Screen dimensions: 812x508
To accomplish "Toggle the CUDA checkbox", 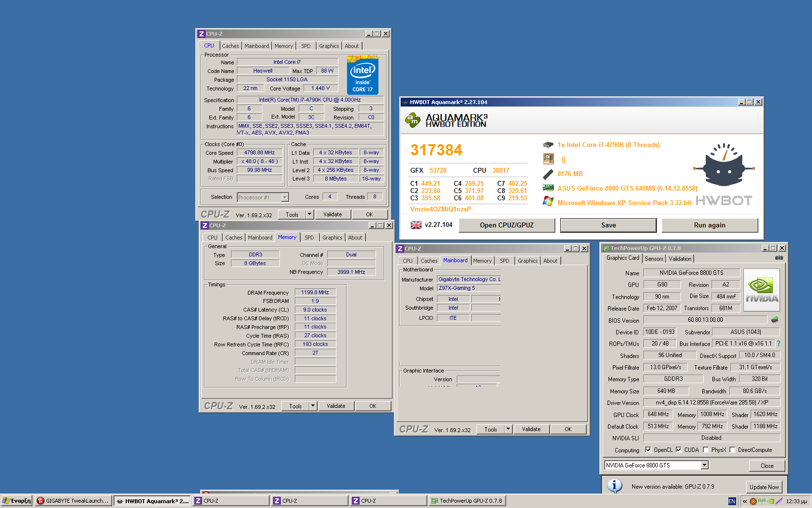I will (x=679, y=449).
